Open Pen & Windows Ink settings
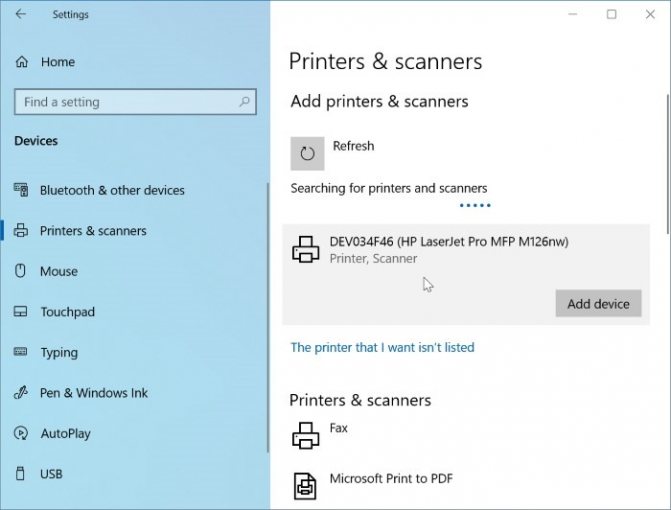Screen dimensions: 671x510 click(x=93, y=393)
